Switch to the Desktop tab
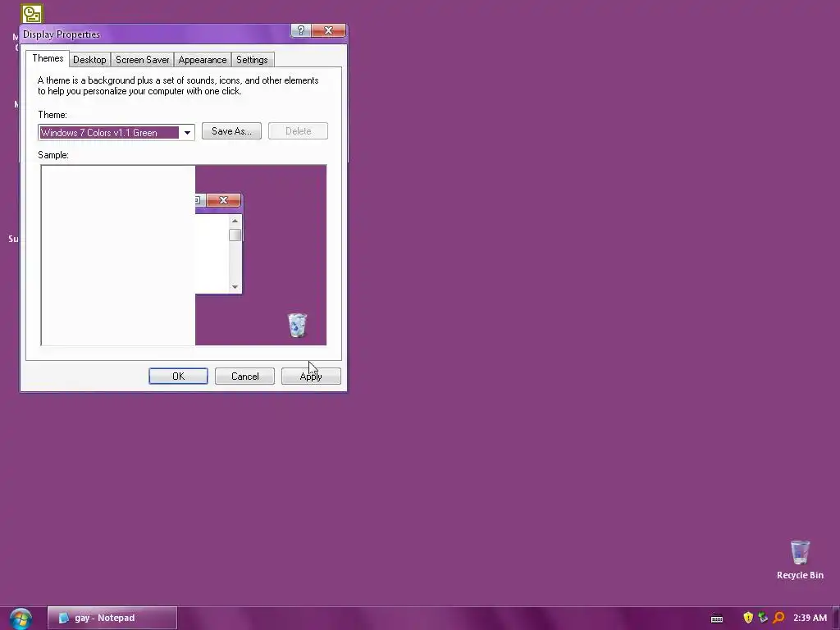The image size is (840, 630). (89, 59)
